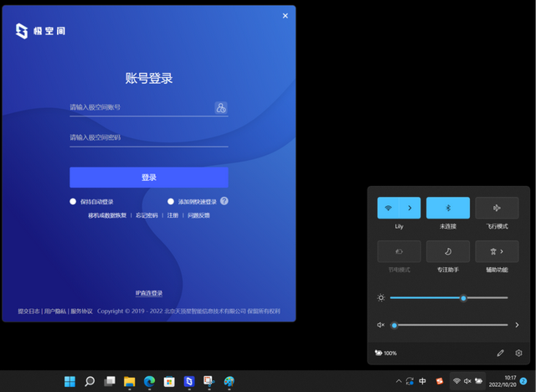Expand the audio output device chevron
The image size is (536, 392).
pyautogui.click(x=517, y=325)
